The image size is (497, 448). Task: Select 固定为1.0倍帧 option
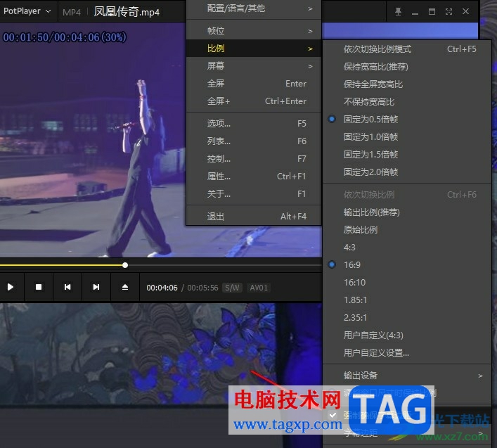[x=407, y=137]
